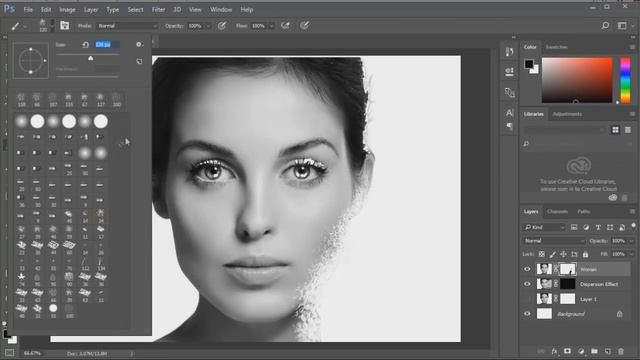
Task: Show Libraries items as grid view
Action: (x=615, y=130)
